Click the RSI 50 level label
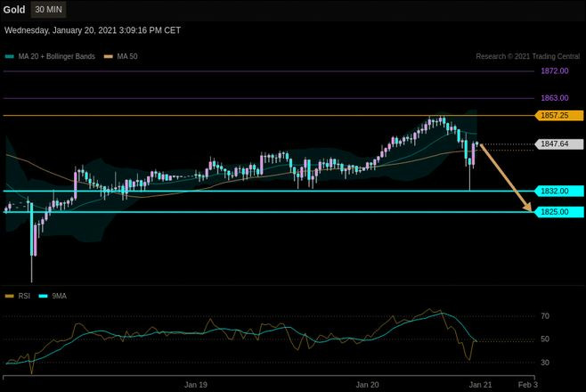The image size is (586, 392). tap(545, 339)
